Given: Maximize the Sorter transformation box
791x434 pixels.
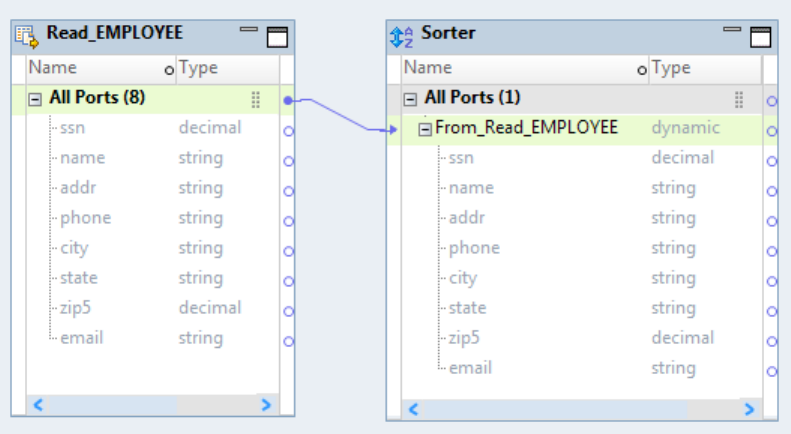Looking at the screenshot, I should pos(761,37).
